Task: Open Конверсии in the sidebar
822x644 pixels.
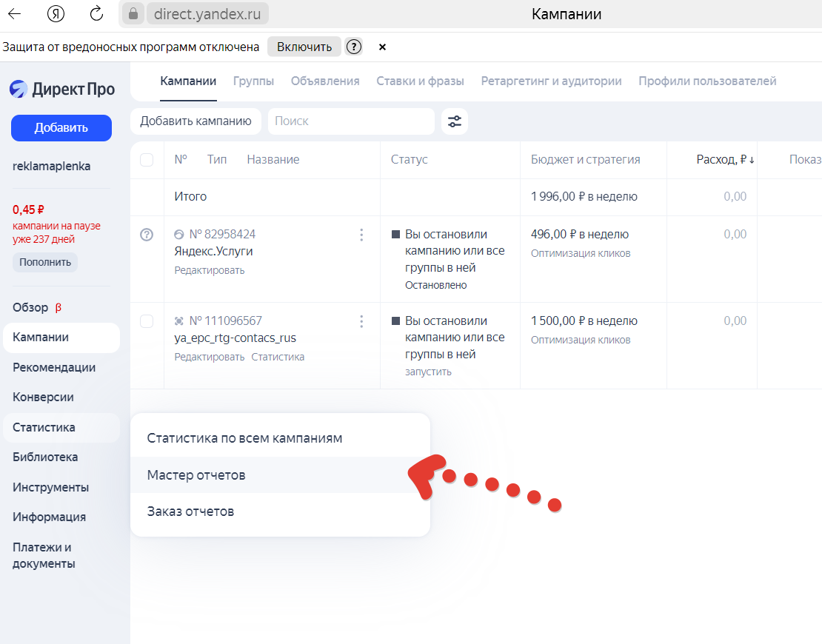Action: [43, 398]
